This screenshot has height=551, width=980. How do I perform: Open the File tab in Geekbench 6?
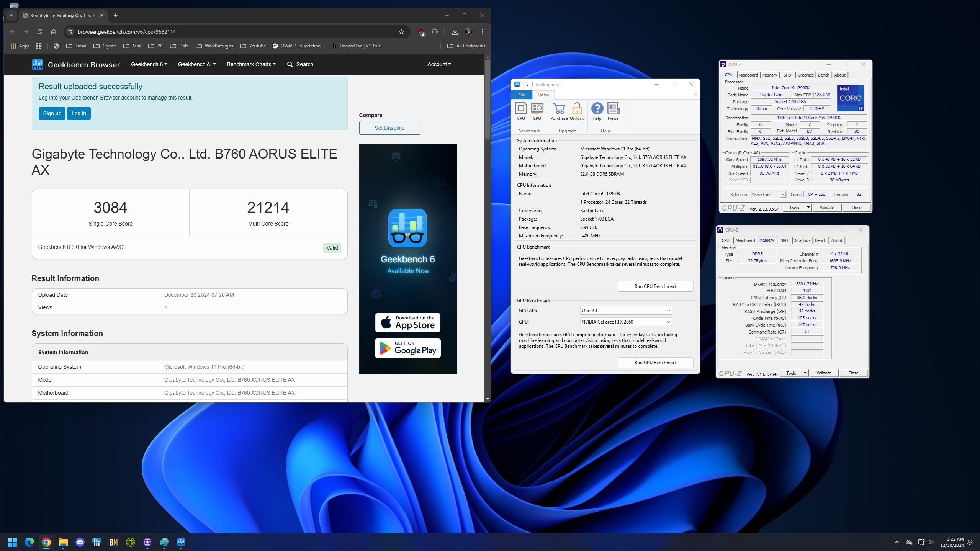tap(522, 95)
